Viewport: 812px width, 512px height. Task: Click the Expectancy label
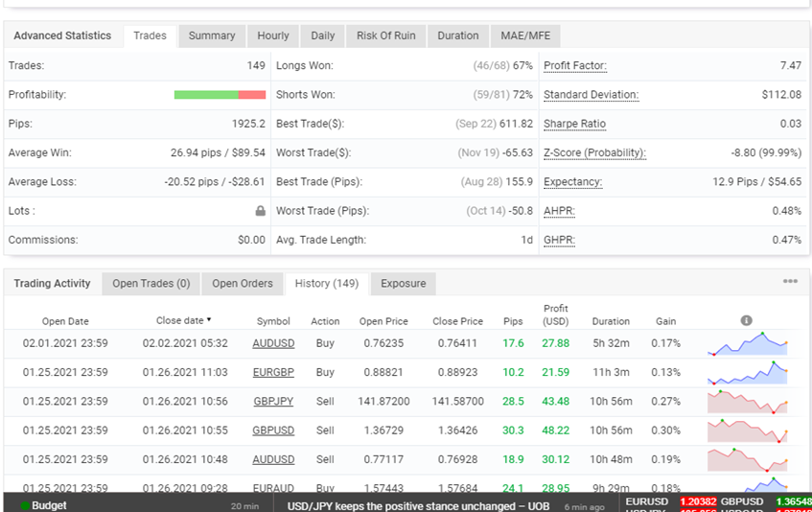[572, 182]
